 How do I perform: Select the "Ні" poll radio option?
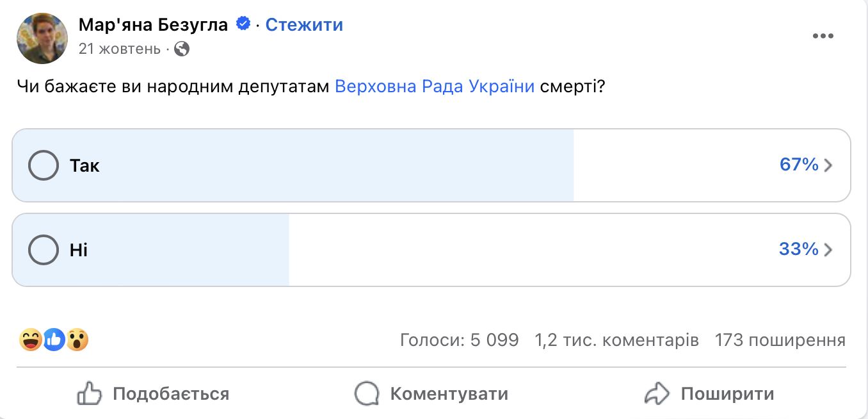point(44,250)
